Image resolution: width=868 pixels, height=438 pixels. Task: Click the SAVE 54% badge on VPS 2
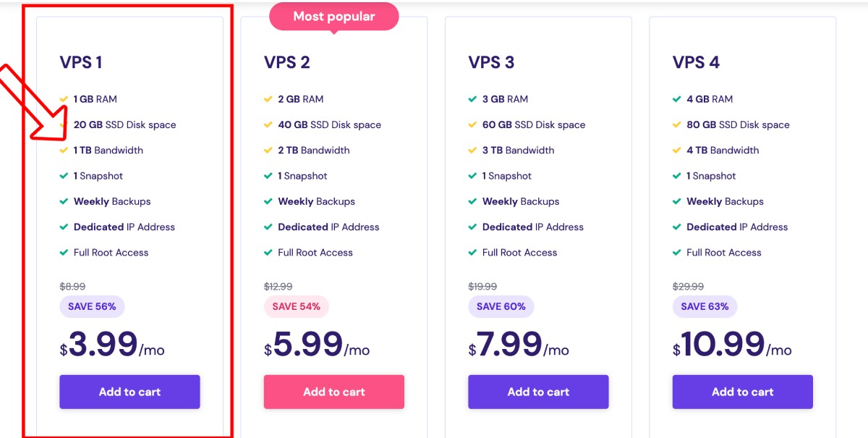[297, 306]
